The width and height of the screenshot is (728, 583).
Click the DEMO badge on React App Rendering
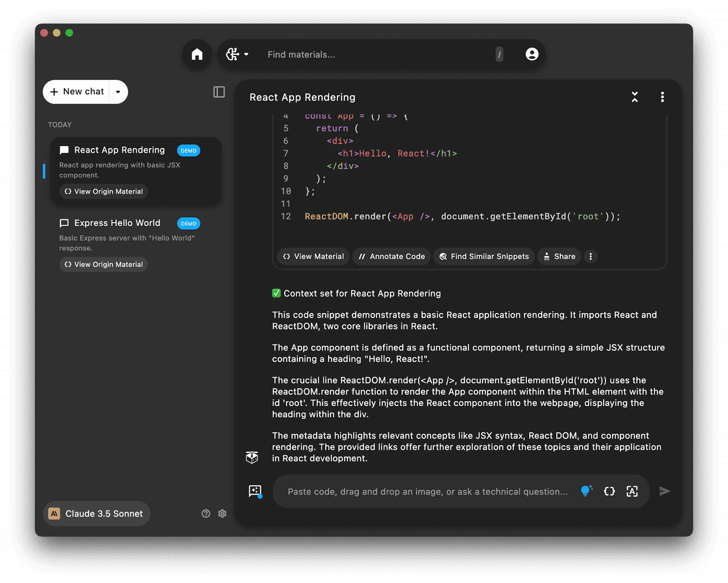tap(189, 150)
